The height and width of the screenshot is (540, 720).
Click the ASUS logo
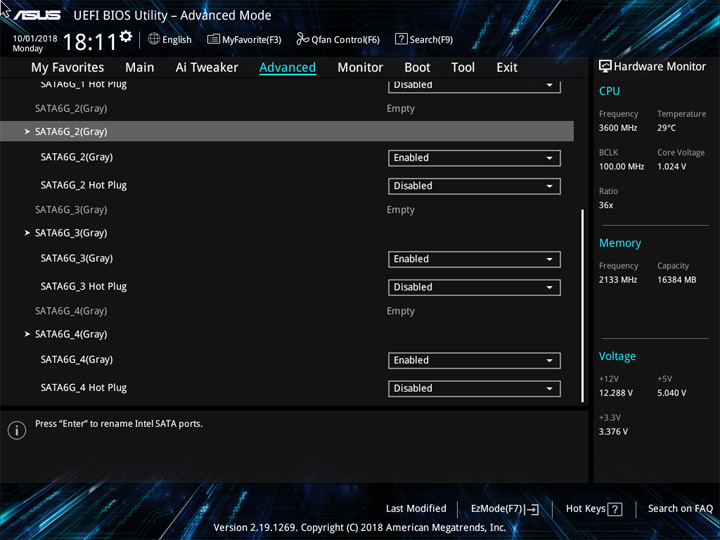(37, 15)
